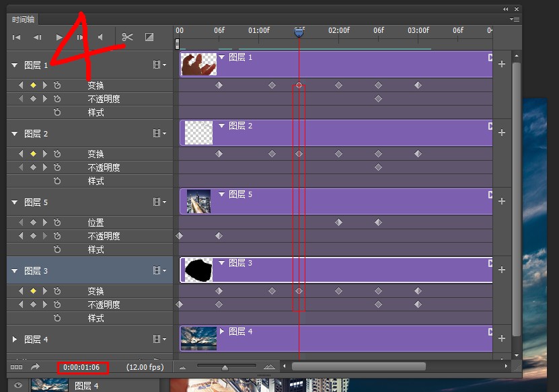This screenshot has height=392, width=559.
Task: Collapse the 图层 3 track properties
Action: (15, 271)
